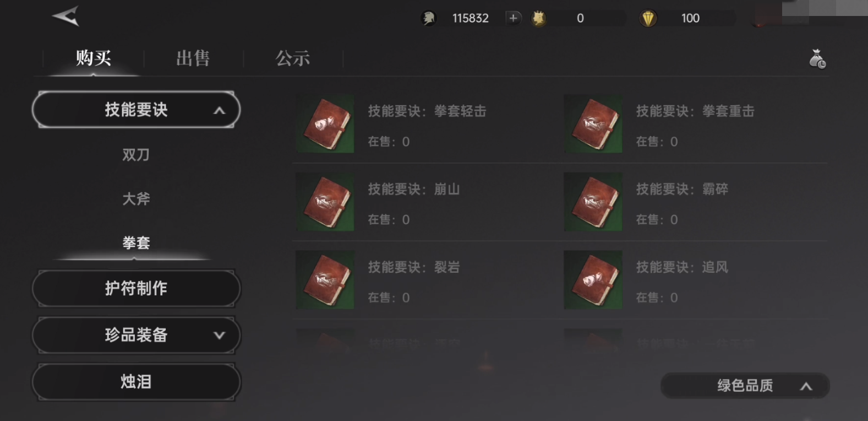The height and width of the screenshot is (421, 868).
Task: Select the 崩山 skill book icon
Action: (325, 202)
